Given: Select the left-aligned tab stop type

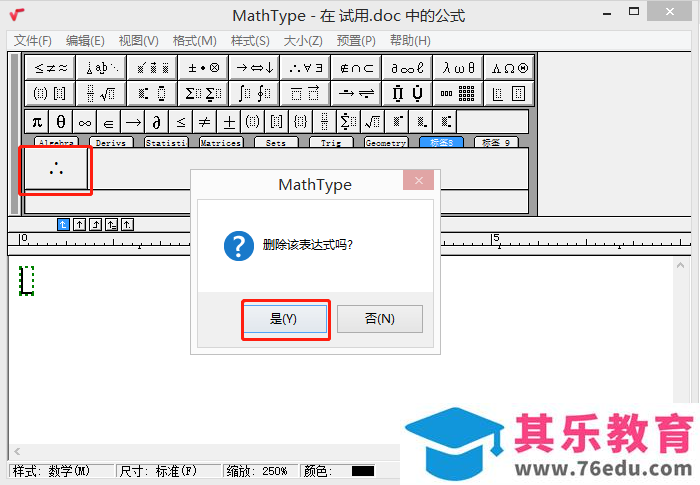Looking at the screenshot, I should tap(63, 224).
